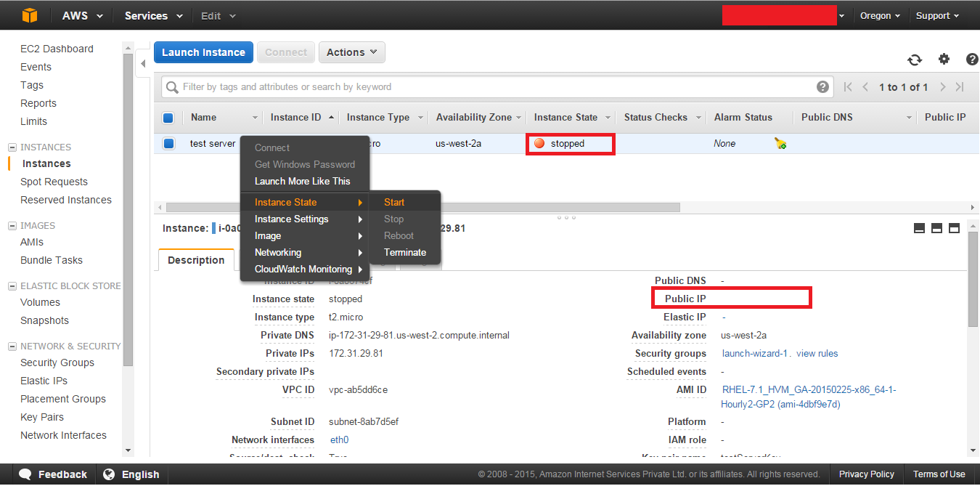Click the details pane vertical scrollbar
980x486 pixels.
[973, 280]
